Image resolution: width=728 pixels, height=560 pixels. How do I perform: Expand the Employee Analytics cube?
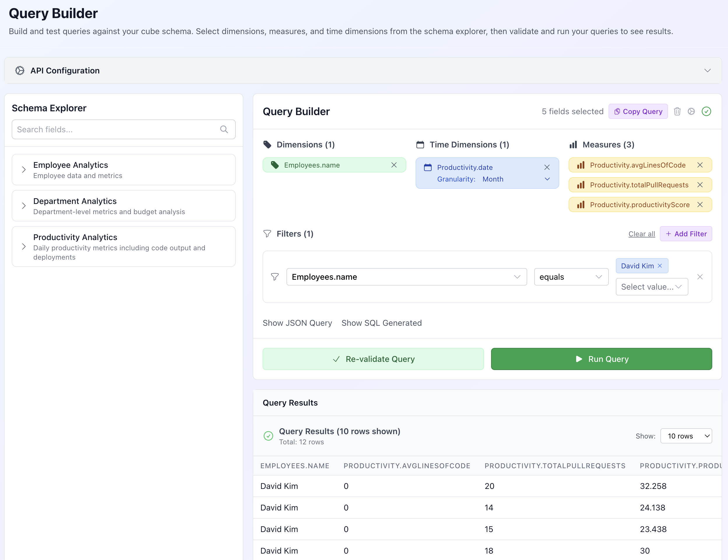[24, 170]
